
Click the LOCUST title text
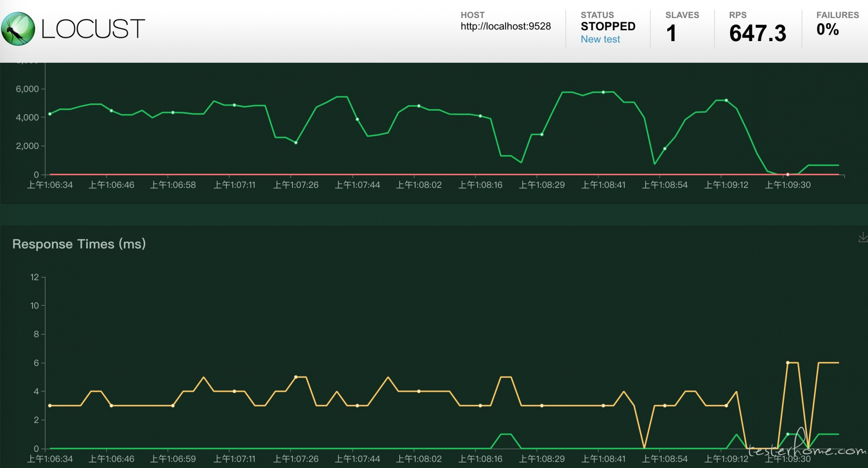(93, 29)
